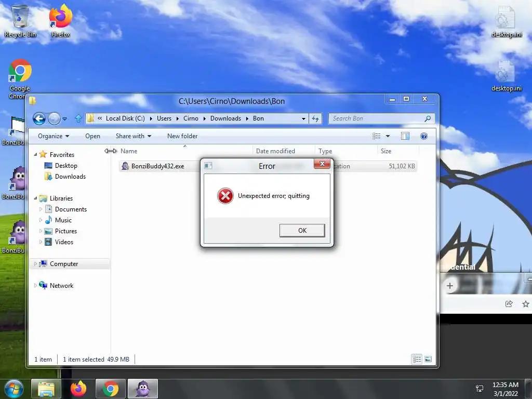Select Local Disk (C:) in the breadcrumb
The width and height of the screenshot is (532, 399).
click(x=125, y=118)
